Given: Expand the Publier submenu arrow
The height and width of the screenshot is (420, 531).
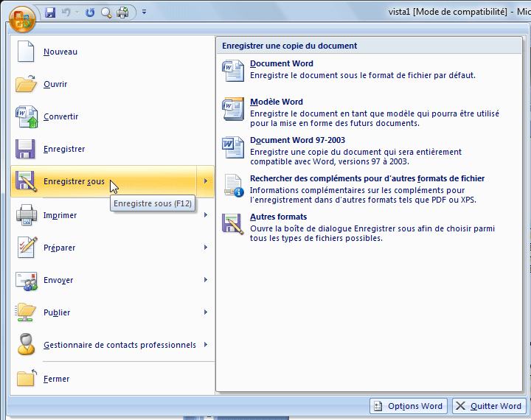Looking at the screenshot, I should tap(206, 312).
